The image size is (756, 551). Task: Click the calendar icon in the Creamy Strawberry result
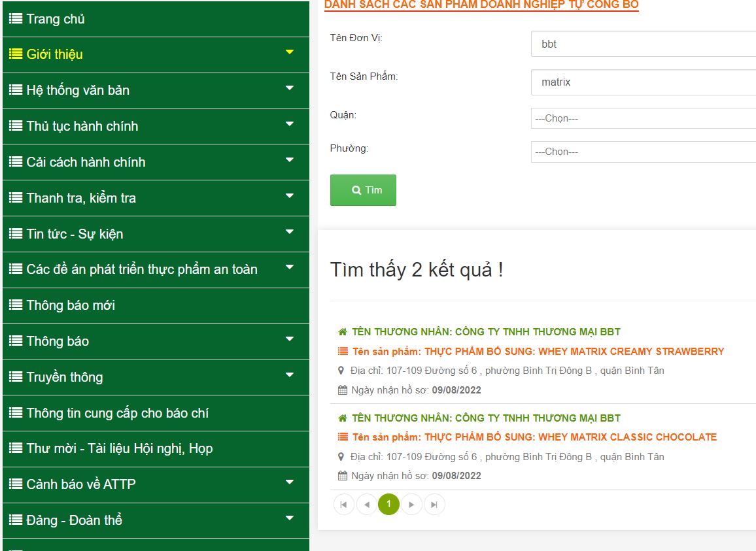(x=342, y=390)
